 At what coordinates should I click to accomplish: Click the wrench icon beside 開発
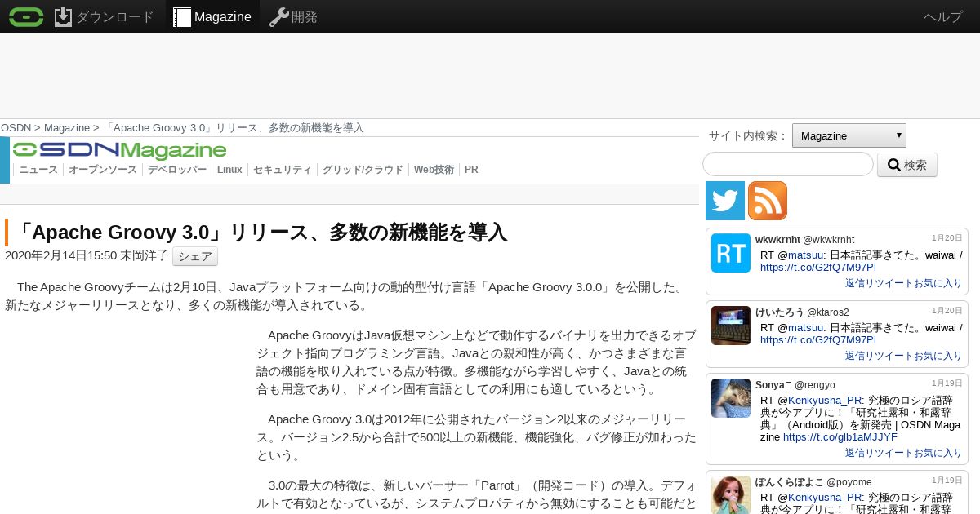coord(279,17)
